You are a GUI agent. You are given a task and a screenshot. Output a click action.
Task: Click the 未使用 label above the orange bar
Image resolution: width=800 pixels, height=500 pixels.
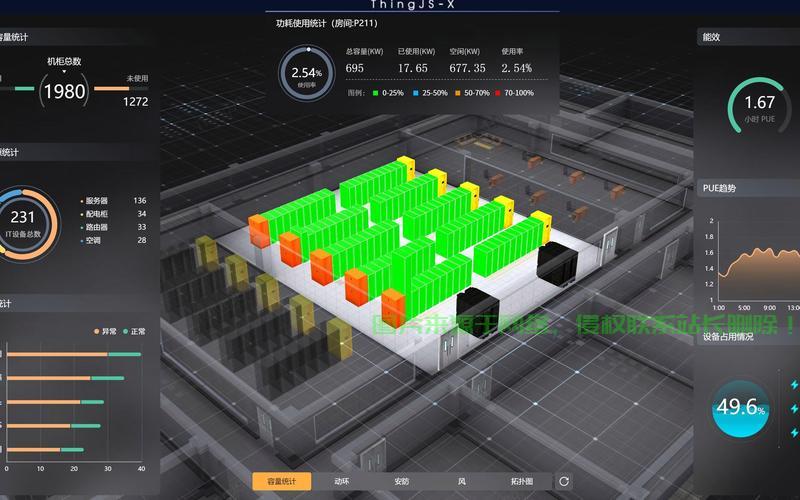click(x=137, y=78)
